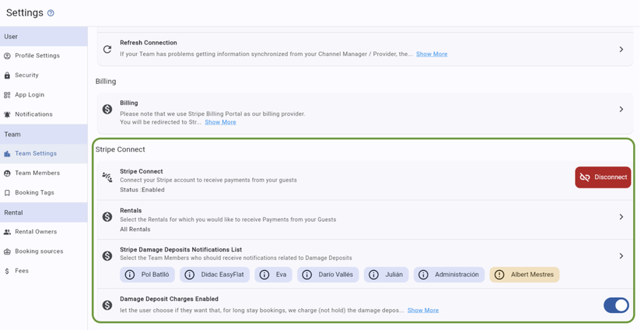Toggle the Damage Deposit Charges Enabled switch
The image size is (644, 330).
(616, 305)
